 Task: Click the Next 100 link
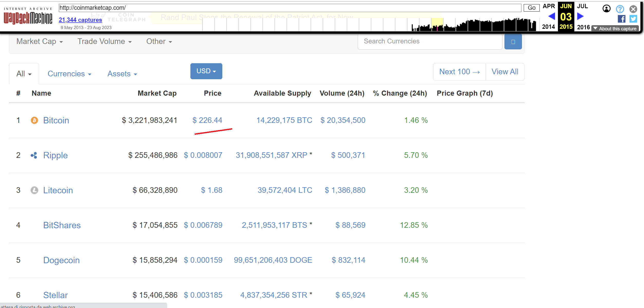pos(459,72)
